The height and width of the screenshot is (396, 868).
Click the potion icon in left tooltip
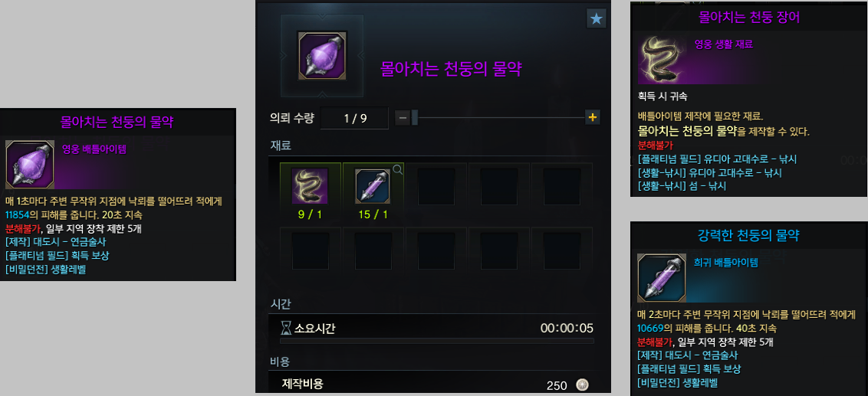30,164
